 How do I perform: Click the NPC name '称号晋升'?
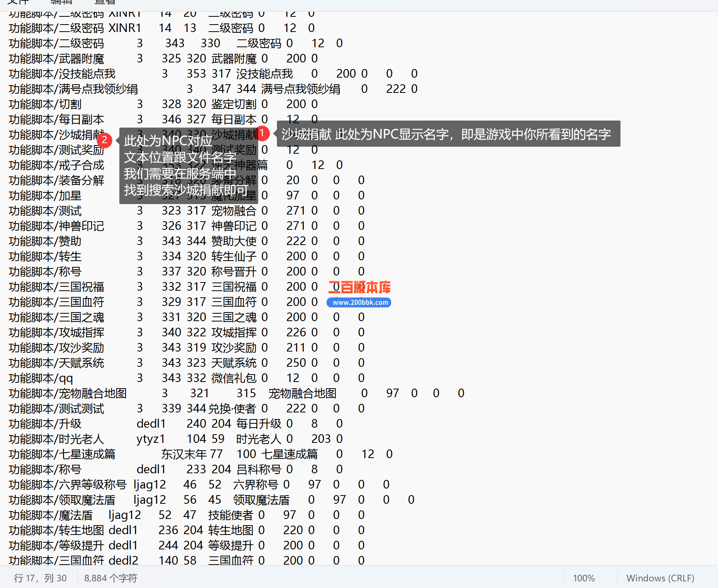(x=234, y=272)
